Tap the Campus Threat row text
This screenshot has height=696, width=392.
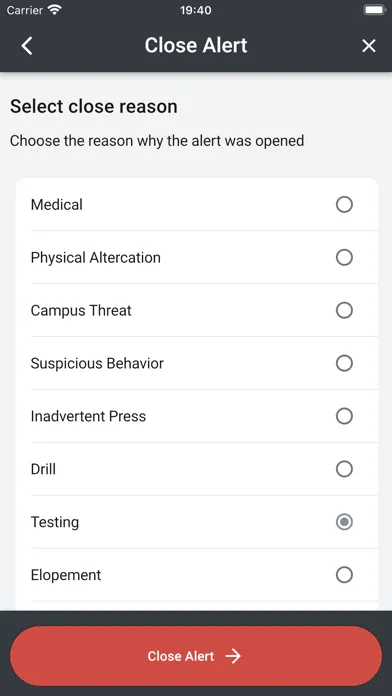tap(81, 310)
